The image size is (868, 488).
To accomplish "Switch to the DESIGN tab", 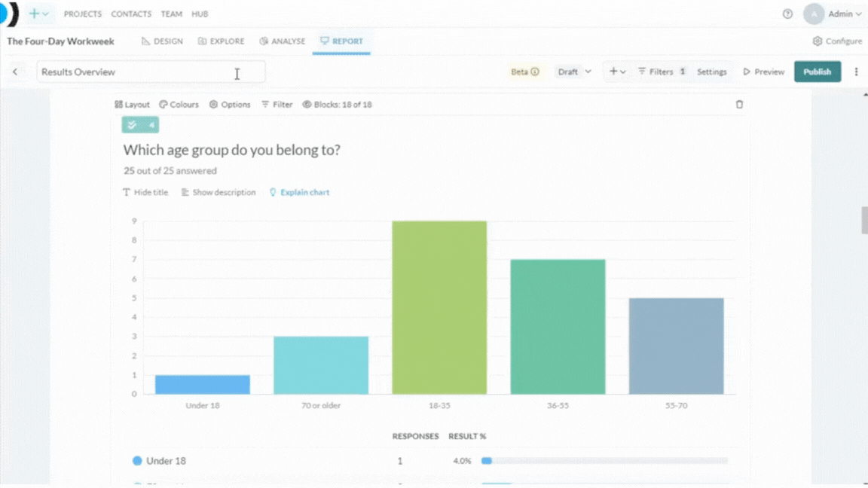I will coord(162,41).
